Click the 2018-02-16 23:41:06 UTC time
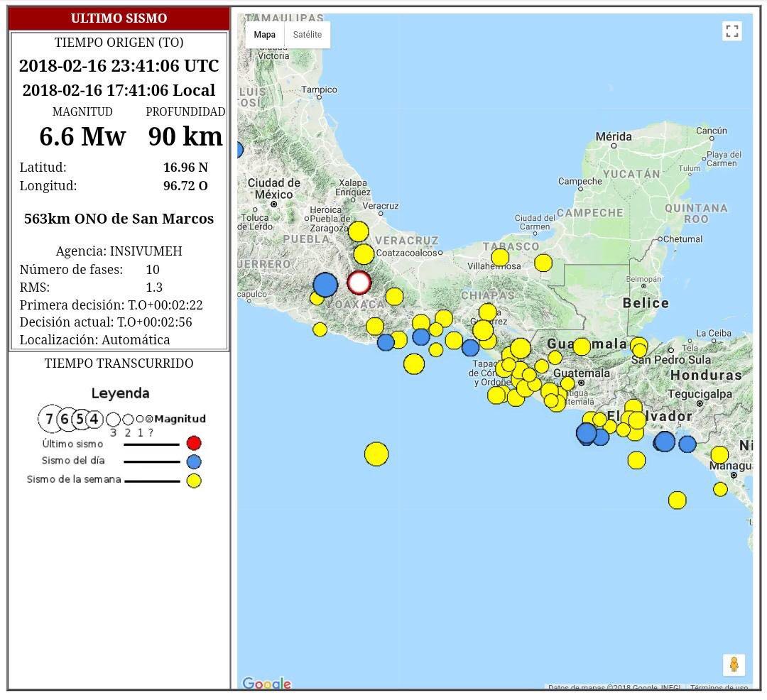The width and height of the screenshot is (767, 700). click(119, 65)
